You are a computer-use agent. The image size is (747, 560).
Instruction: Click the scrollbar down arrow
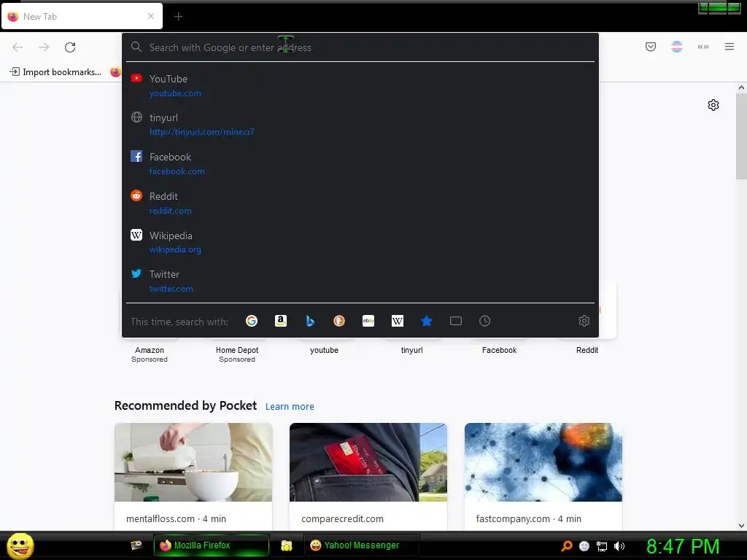point(741,526)
